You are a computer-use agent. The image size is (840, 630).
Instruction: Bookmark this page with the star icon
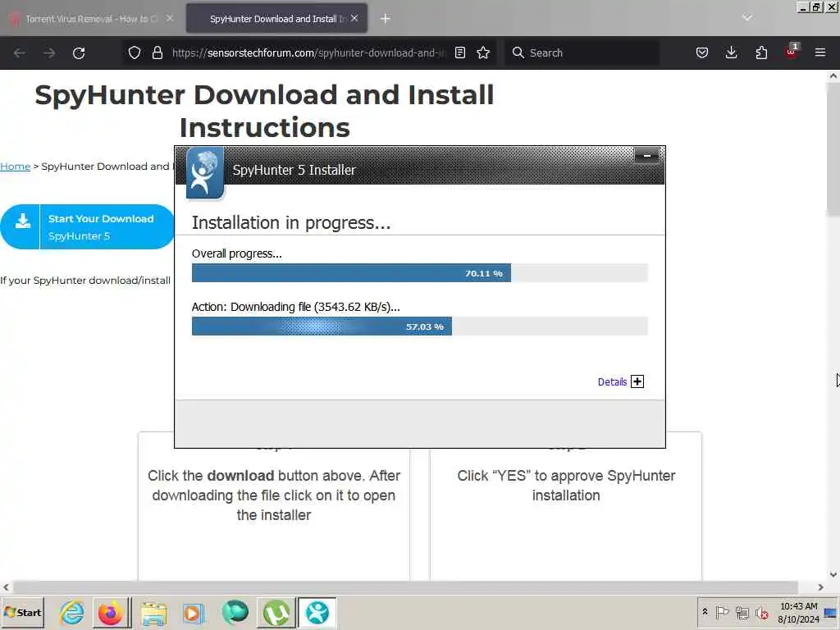483,52
